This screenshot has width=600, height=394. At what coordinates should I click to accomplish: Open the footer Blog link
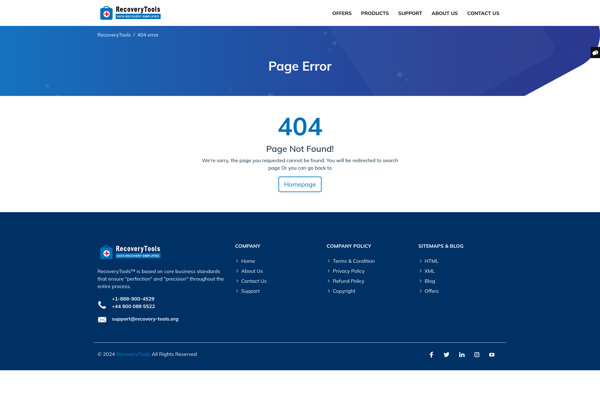pyautogui.click(x=430, y=281)
